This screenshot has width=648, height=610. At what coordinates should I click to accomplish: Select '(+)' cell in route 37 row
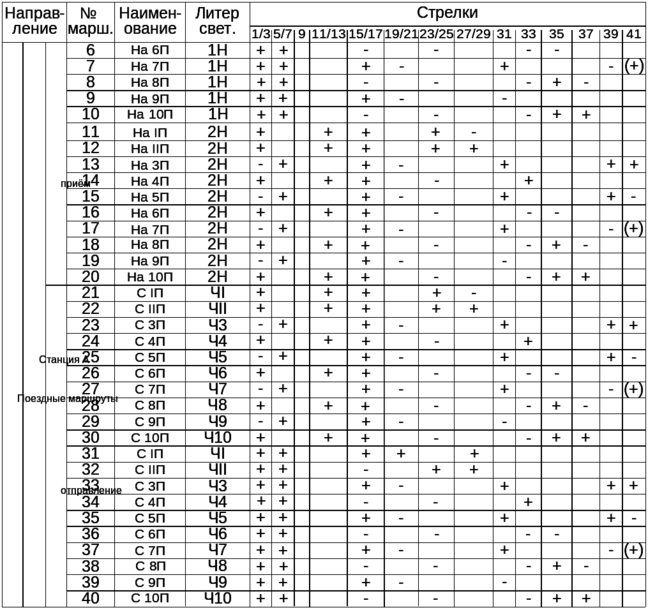click(634, 550)
